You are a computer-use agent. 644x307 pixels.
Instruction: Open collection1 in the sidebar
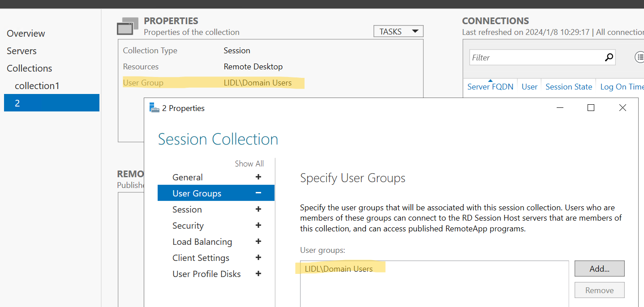[37, 86]
